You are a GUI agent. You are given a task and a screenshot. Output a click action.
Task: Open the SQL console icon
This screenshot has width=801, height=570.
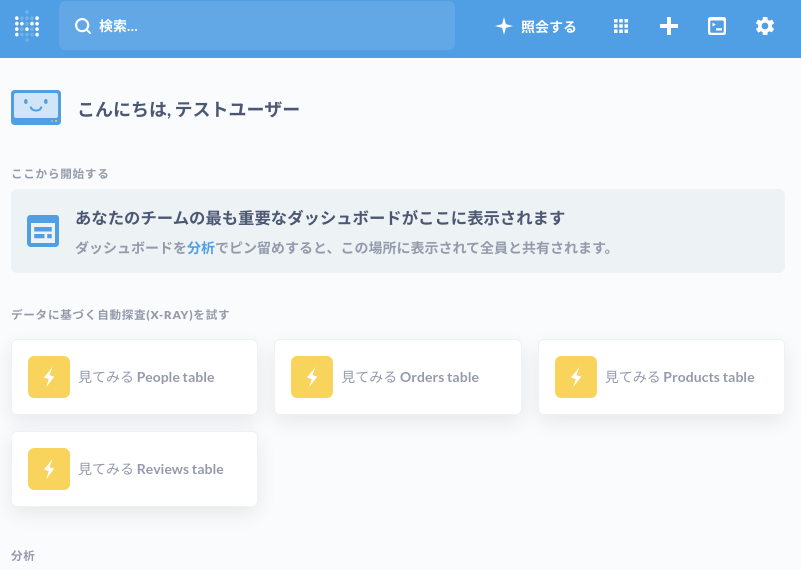717,26
